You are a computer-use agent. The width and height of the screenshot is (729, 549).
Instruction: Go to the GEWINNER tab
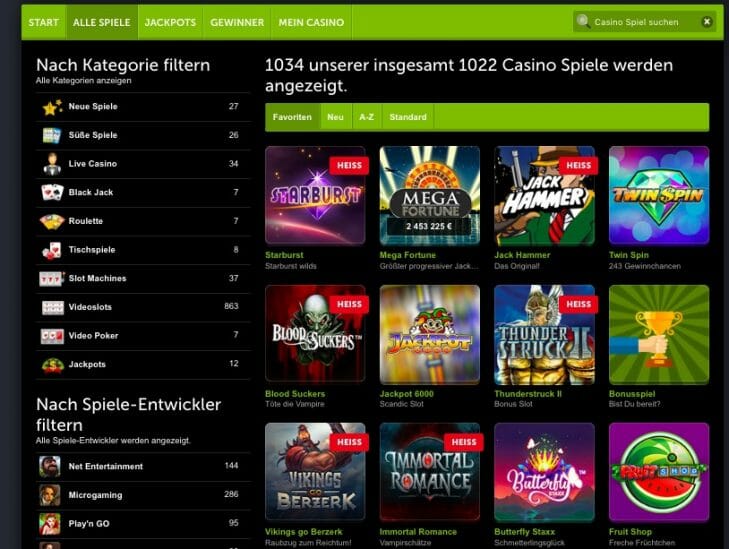(237, 22)
